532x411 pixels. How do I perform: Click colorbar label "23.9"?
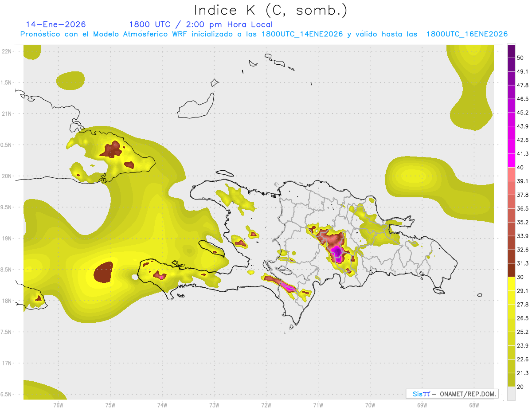(x=522, y=346)
